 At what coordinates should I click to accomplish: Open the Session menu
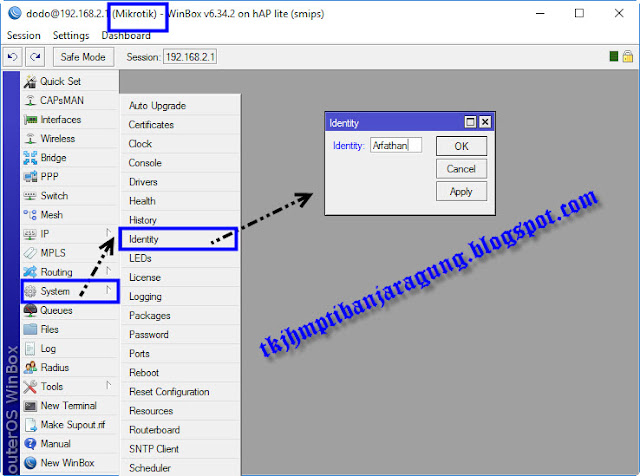click(24, 36)
